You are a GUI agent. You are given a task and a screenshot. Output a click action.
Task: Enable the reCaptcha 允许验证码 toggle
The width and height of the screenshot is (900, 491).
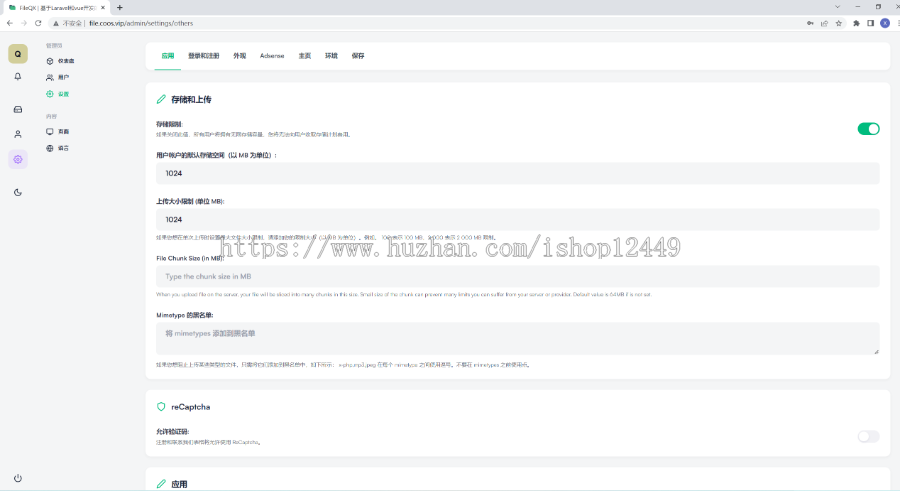[868, 436]
